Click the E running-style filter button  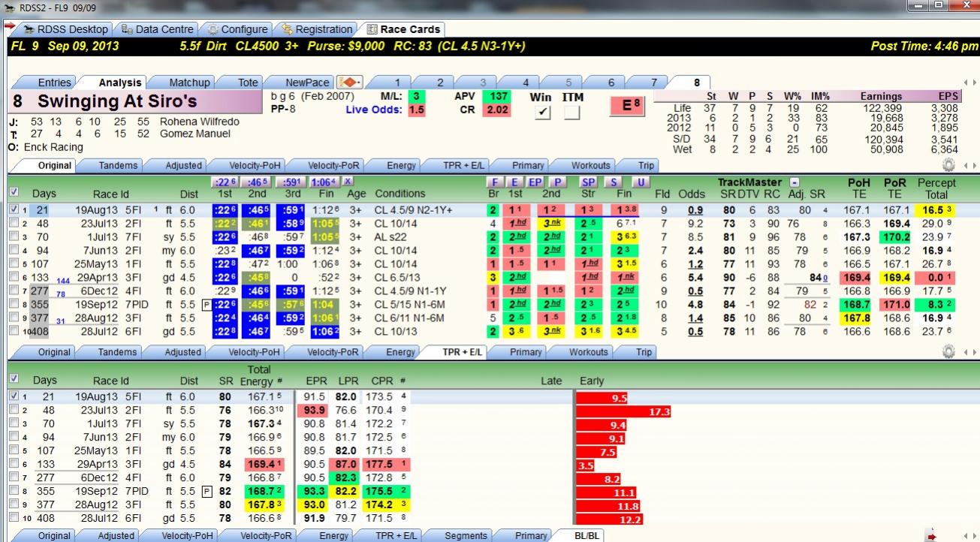click(514, 182)
